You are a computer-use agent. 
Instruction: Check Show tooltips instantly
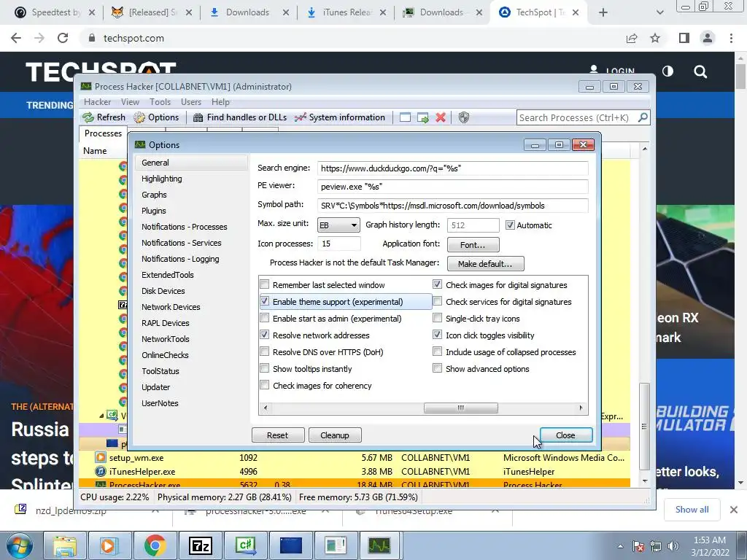click(264, 368)
